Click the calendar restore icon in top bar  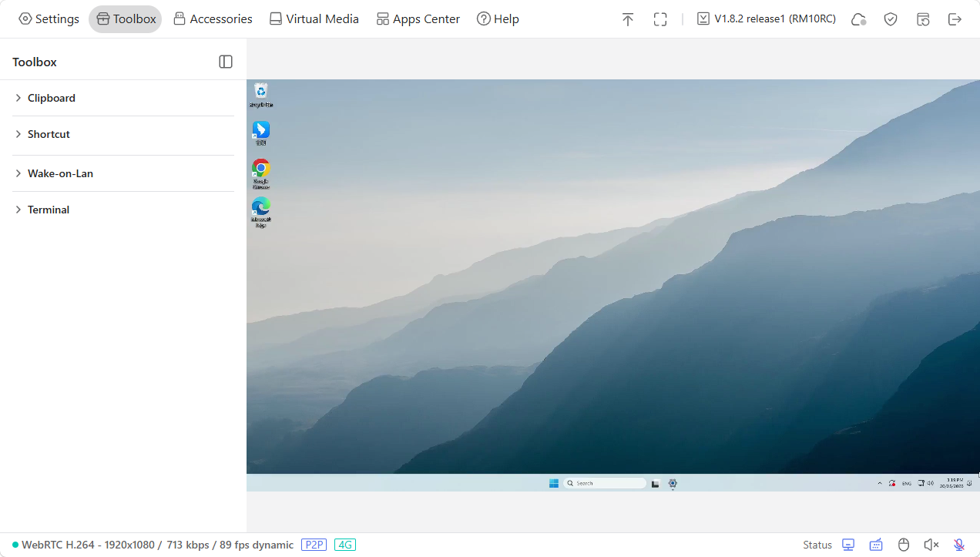(923, 19)
